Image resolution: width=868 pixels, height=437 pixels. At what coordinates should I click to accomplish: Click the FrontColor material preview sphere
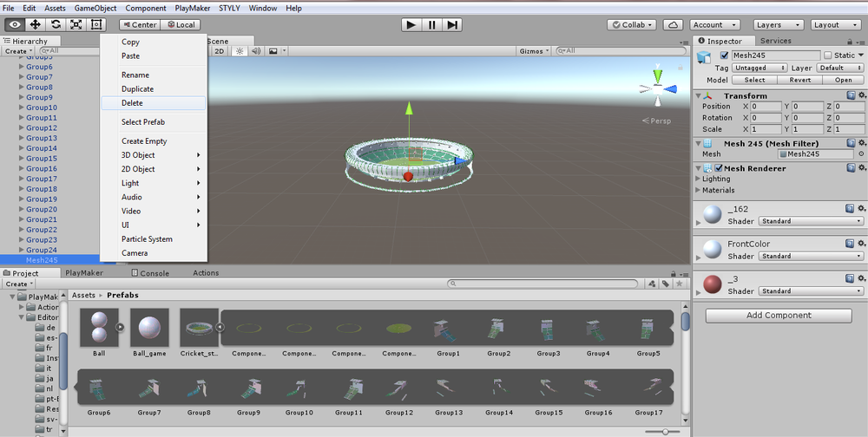point(713,250)
